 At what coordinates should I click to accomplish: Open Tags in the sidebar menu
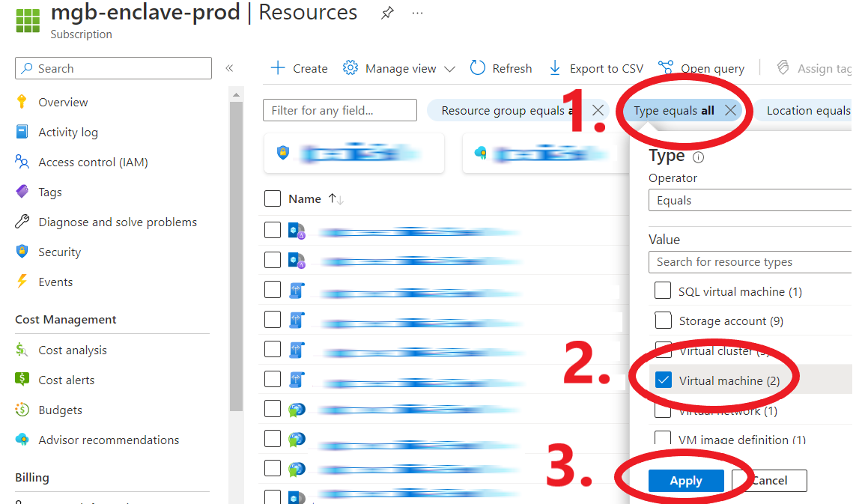tap(50, 192)
